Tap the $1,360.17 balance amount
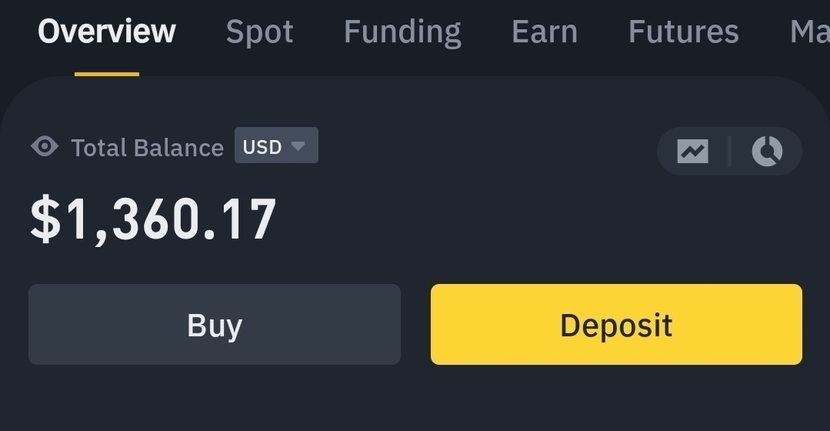 pos(153,220)
